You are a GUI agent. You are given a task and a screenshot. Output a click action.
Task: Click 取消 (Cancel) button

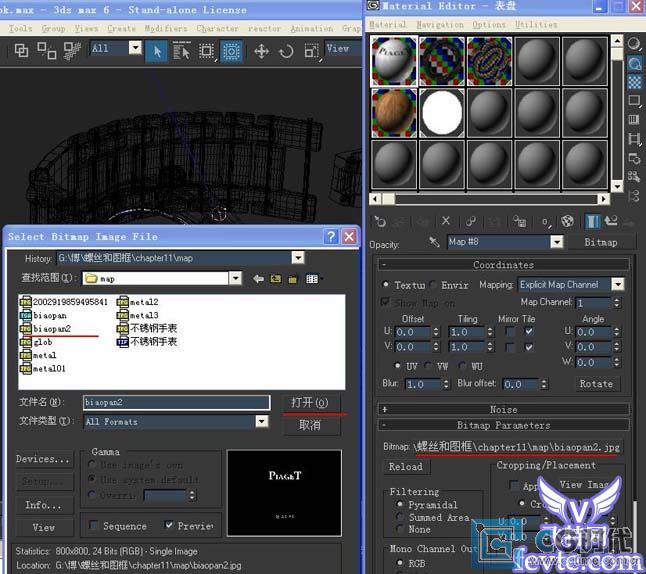click(310, 425)
